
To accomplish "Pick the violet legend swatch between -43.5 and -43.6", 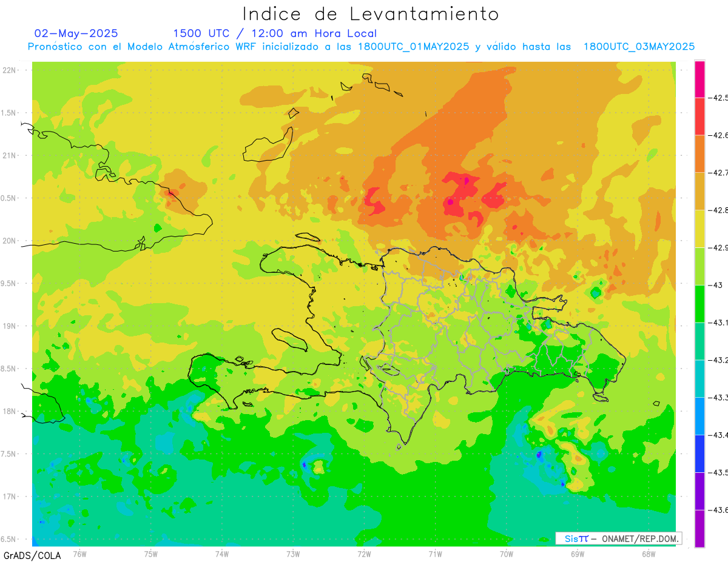I will pos(699,492).
